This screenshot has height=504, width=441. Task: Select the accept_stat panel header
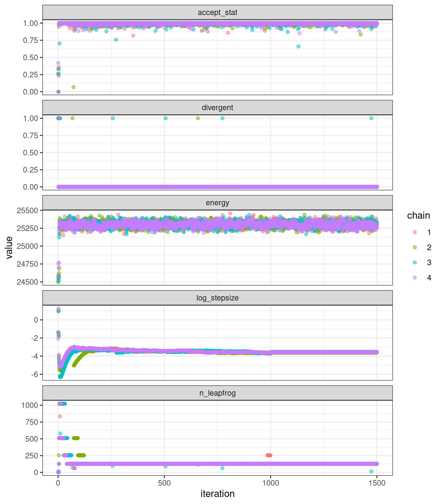pyautogui.click(x=217, y=12)
